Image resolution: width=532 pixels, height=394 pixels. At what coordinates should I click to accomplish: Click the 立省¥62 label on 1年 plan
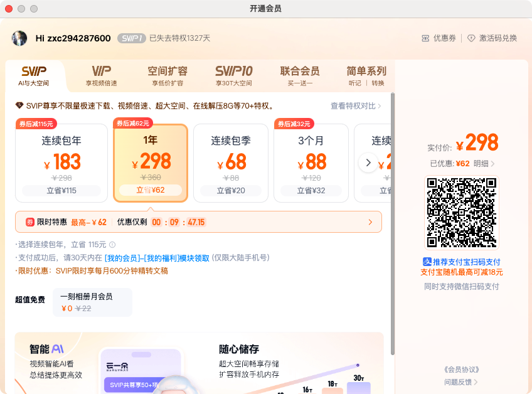pyautogui.click(x=151, y=190)
